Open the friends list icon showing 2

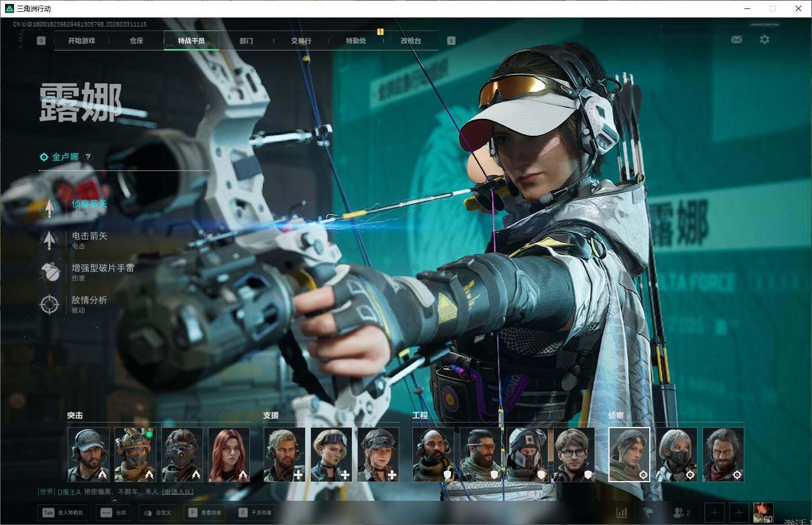tap(681, 513)
